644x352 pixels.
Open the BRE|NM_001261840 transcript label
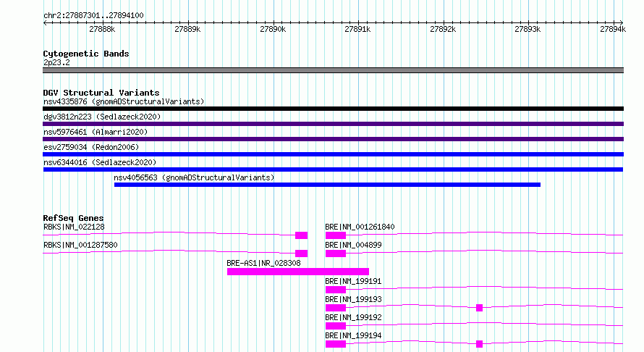tap(360, 227)
